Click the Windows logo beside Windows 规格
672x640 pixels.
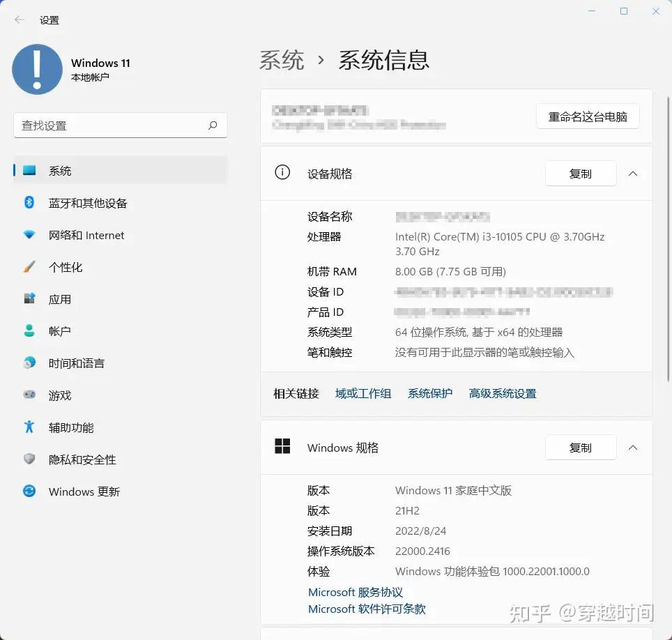[x=282, y=446]
